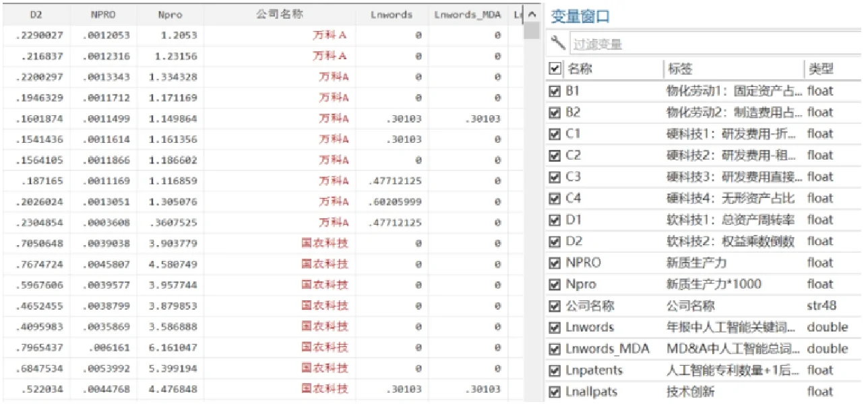The width and height of the screenshot is (868, 404).
Task: Click the scroll up arrow of data table
Action: click(532, 15)
